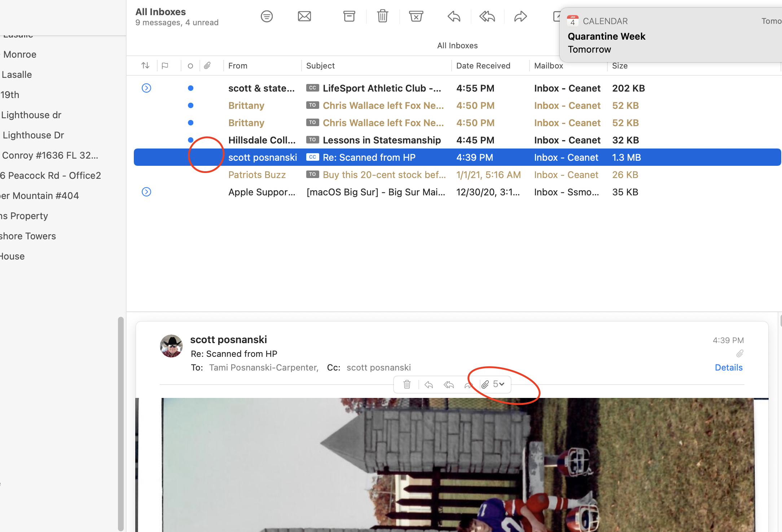Click the toolbar Reply arrow icon
The height and width of the screenshot is (532, 782).
pyautogui.click(x=454, y=16)
